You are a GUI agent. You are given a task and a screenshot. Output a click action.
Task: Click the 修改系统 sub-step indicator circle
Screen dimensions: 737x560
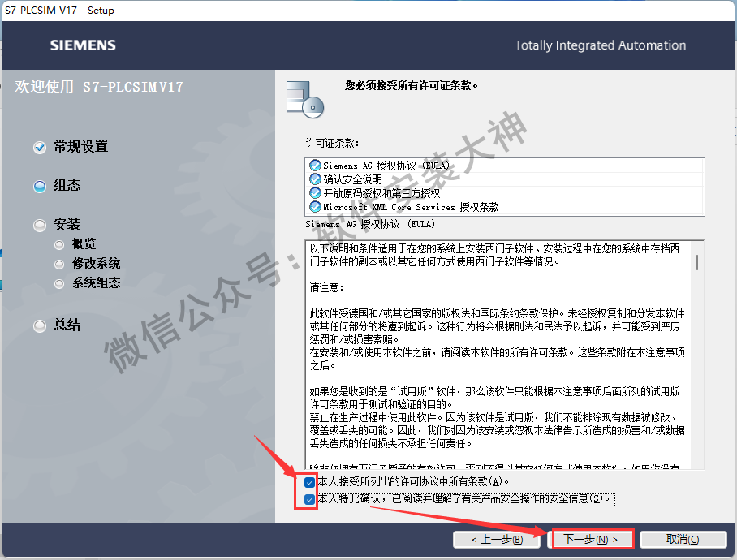(59, 265)
